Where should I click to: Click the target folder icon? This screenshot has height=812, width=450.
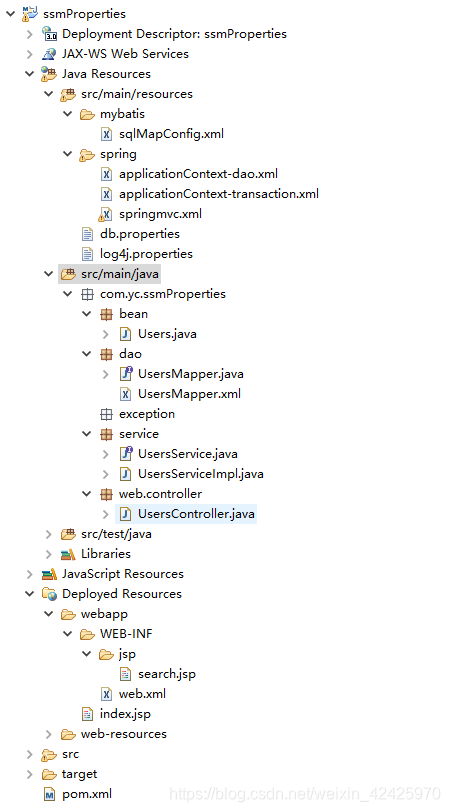(49, 774)
